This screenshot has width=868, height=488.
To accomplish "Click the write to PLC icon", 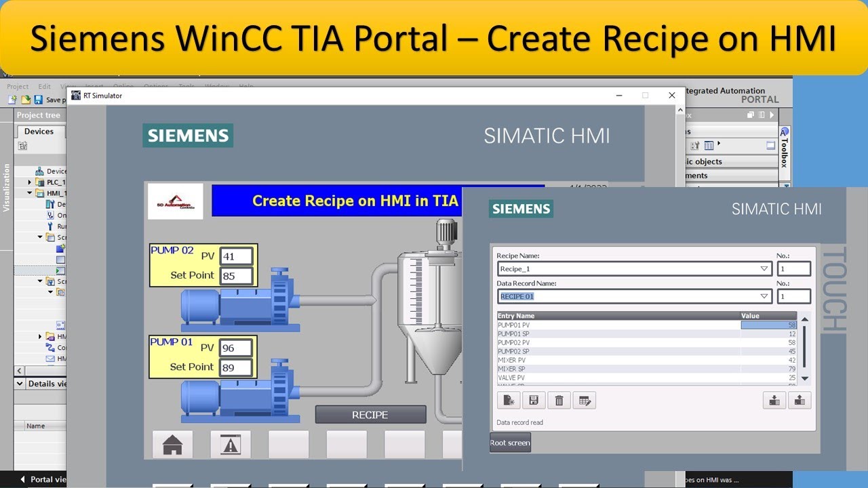I will (774, 401).
